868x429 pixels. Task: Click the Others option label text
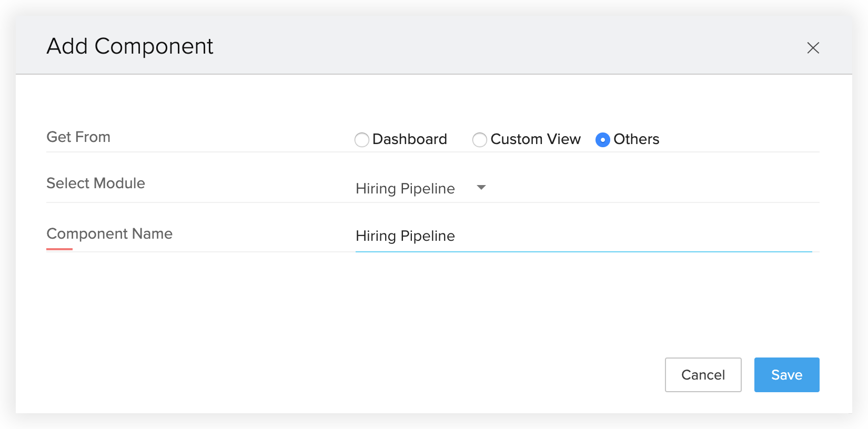point(636,139)
